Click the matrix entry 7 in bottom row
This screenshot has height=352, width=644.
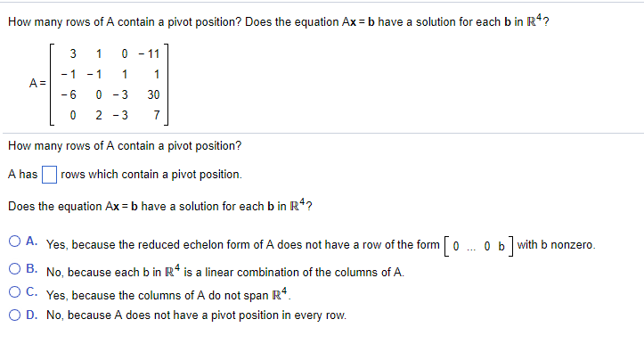coord(157,116)
